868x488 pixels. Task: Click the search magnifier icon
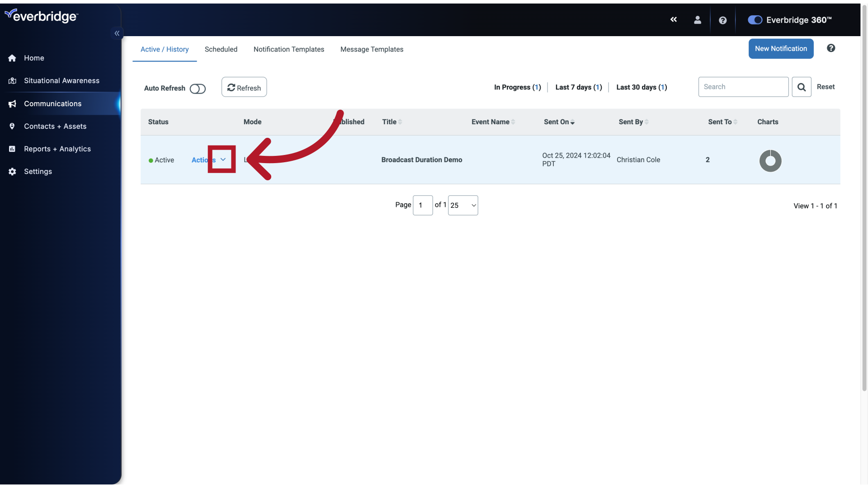(801, 86)
